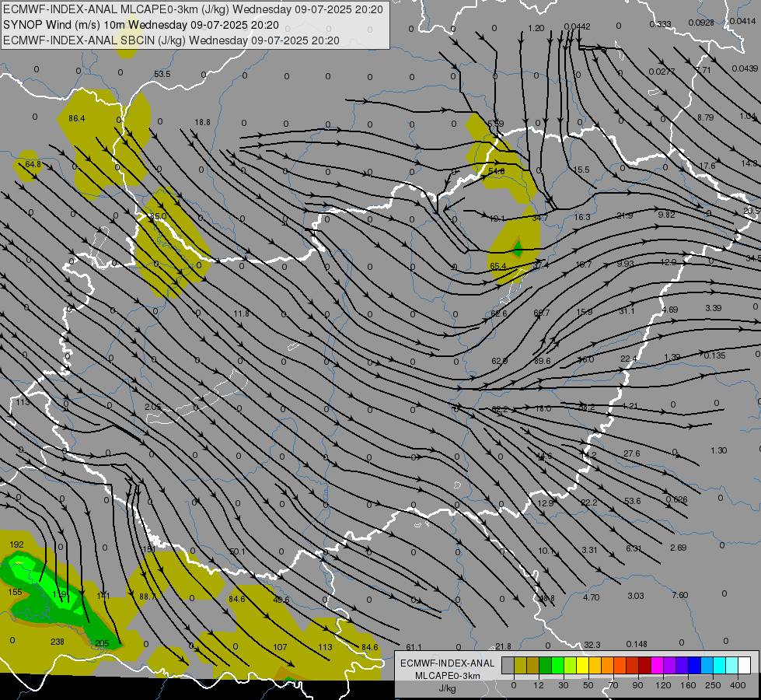This screenshot has height=700, width=761.
Task: Click the map value 7.60
Action: [x=680, y=594]
